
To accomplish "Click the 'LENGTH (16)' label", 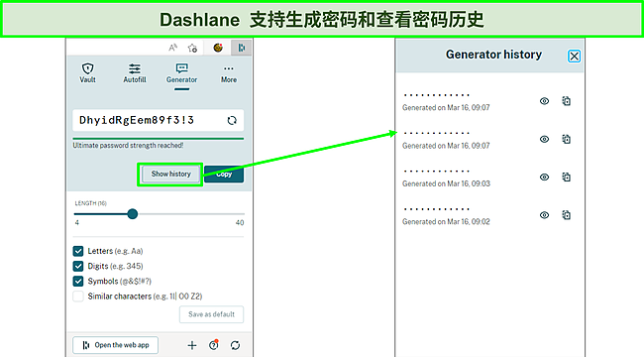I will click(91, 203).
